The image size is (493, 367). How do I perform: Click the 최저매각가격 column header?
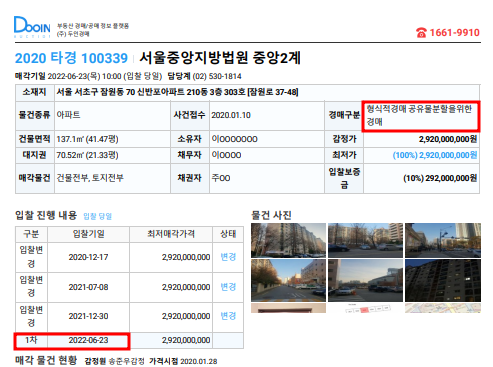click(x=171, y=234)
